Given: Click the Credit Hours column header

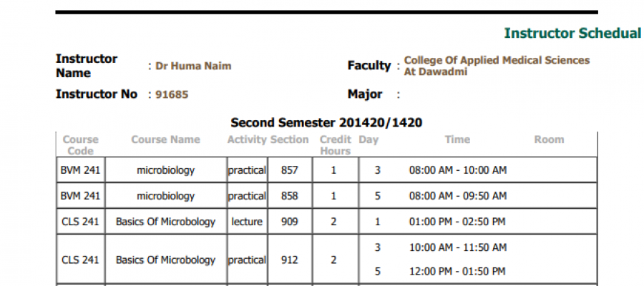Looking at the screenshot, I should [x=335, y=145].
